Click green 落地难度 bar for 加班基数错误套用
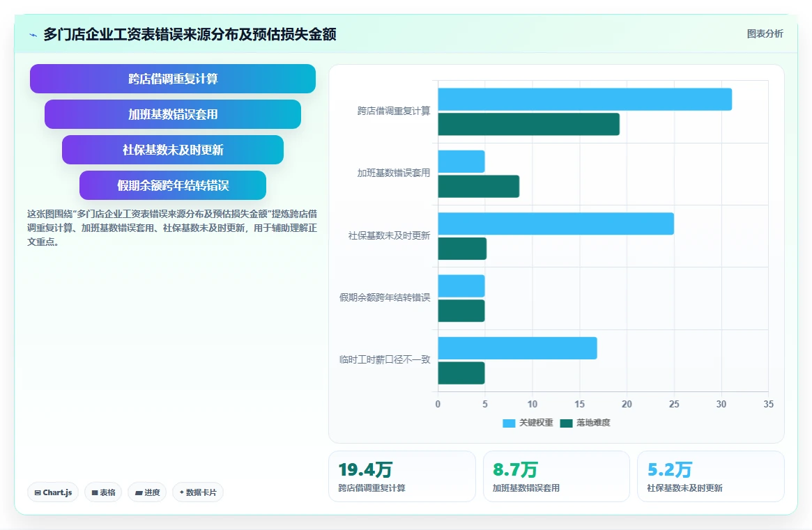 (479, 187)
